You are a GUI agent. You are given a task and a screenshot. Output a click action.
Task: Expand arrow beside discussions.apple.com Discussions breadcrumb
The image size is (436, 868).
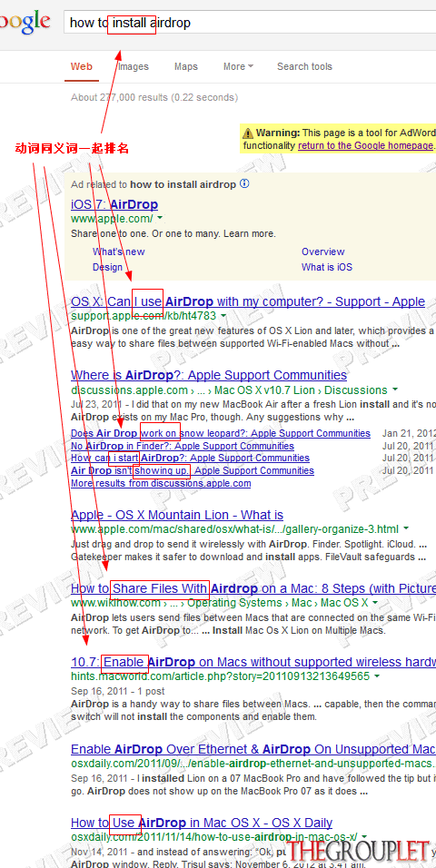pyautogui.click(x=394, y=390)
